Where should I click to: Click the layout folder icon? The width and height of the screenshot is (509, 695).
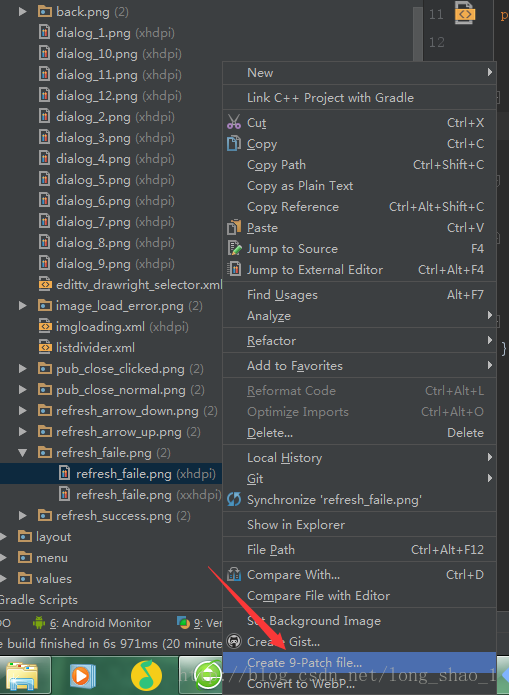pyautogui.click(x=25, y=536)
